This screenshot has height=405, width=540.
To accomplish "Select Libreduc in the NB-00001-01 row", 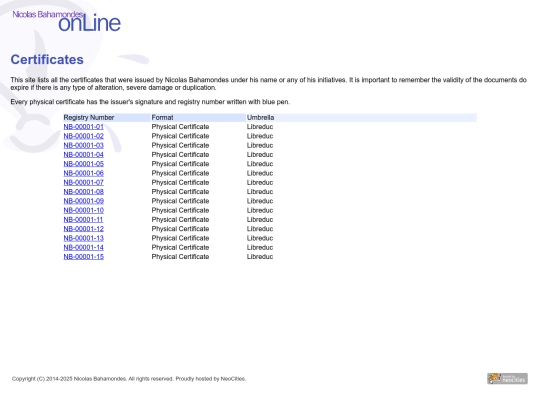I will click(x=260, y=127).
